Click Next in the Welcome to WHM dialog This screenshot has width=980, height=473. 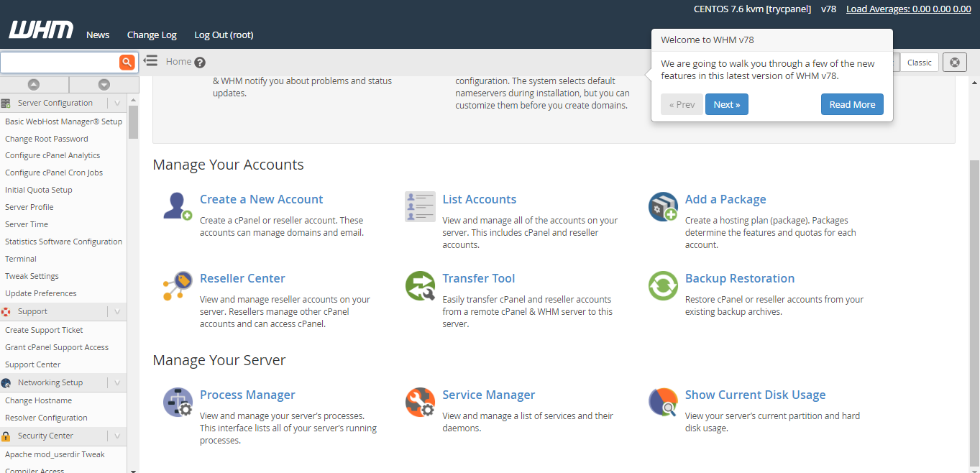coord(726,104)
